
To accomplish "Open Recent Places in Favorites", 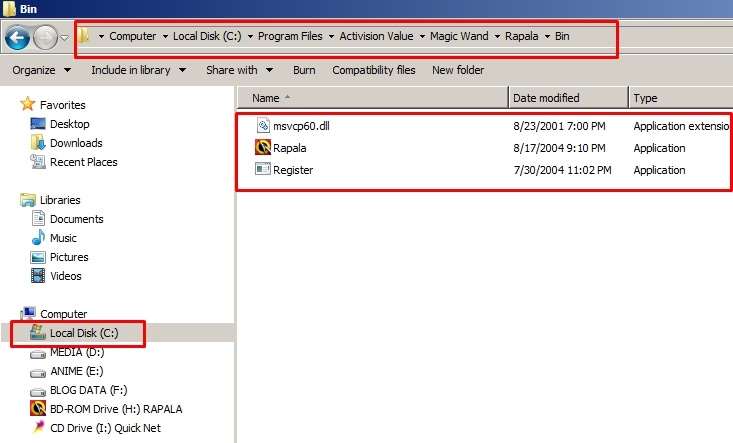I will pos(84,162).
